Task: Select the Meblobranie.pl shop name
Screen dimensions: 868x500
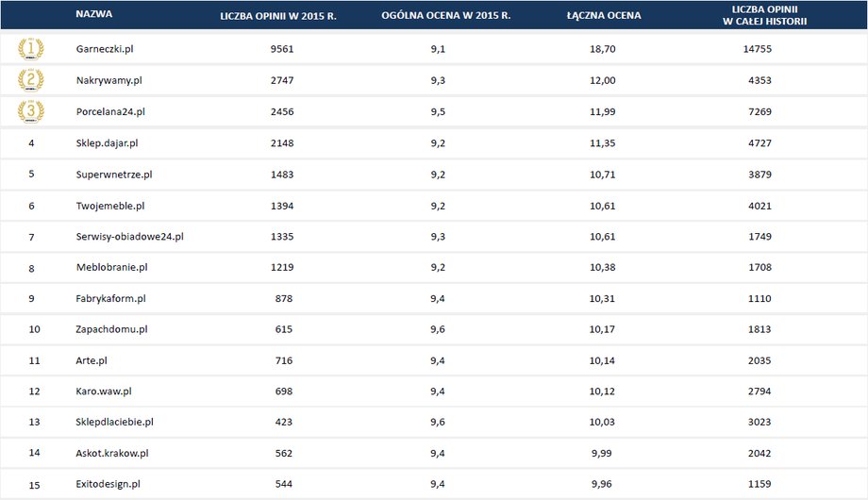Action: tap(112, 267)
